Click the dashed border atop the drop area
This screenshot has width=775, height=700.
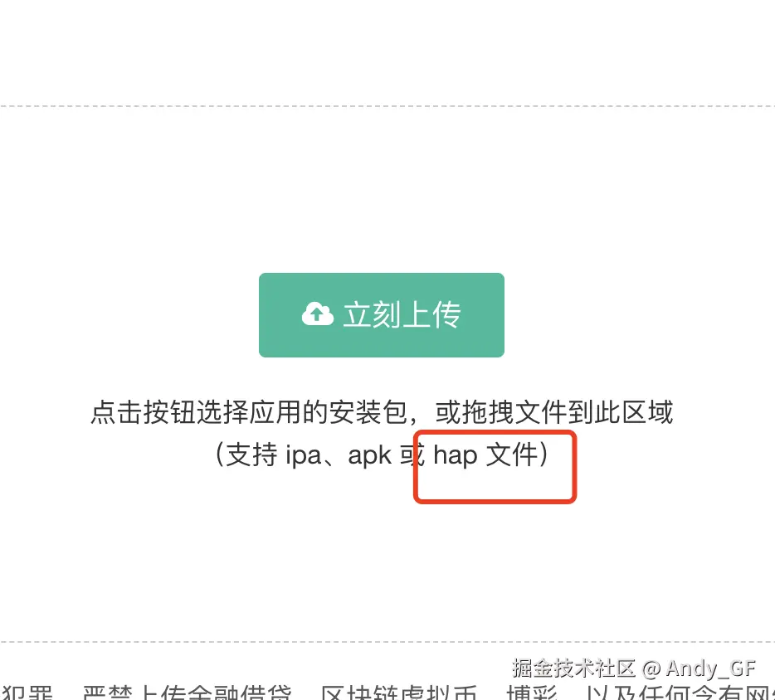[387, 105]
